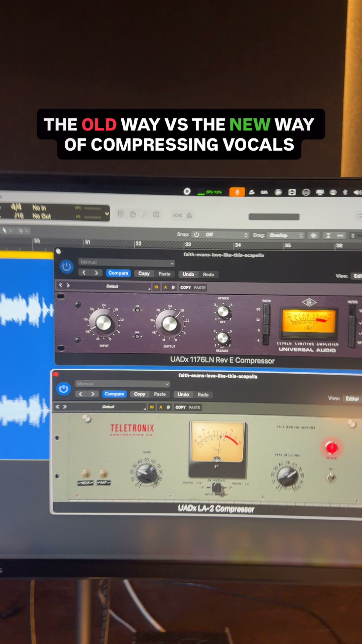This screenshot has height=644, width=362.
Task: Open Manual preset dropdown in LA-2 window
Action: click(x=123, y=384)
